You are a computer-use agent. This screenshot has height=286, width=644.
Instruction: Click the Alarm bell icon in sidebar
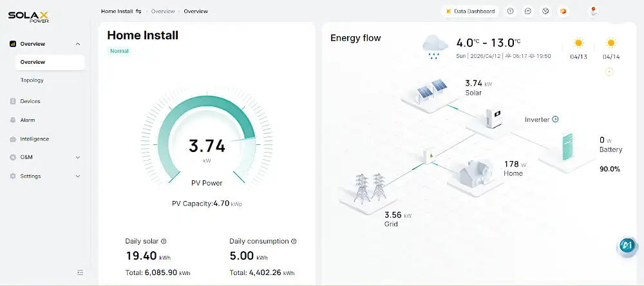12,120
